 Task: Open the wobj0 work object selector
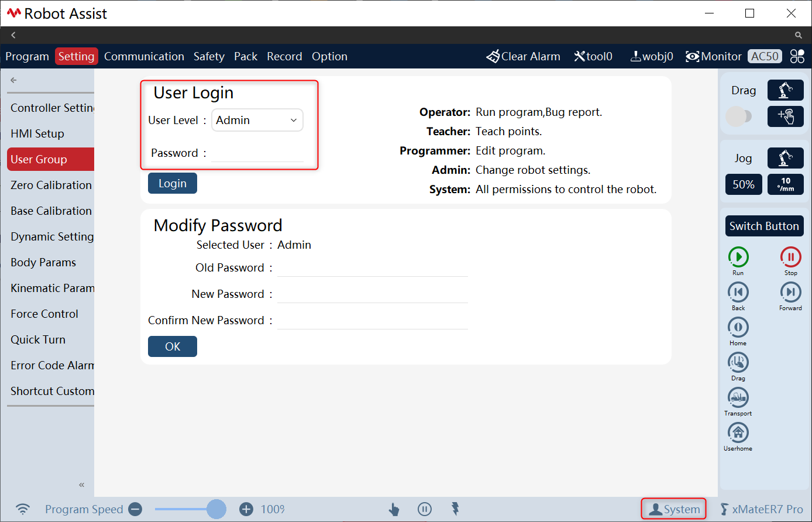[652, 56]
